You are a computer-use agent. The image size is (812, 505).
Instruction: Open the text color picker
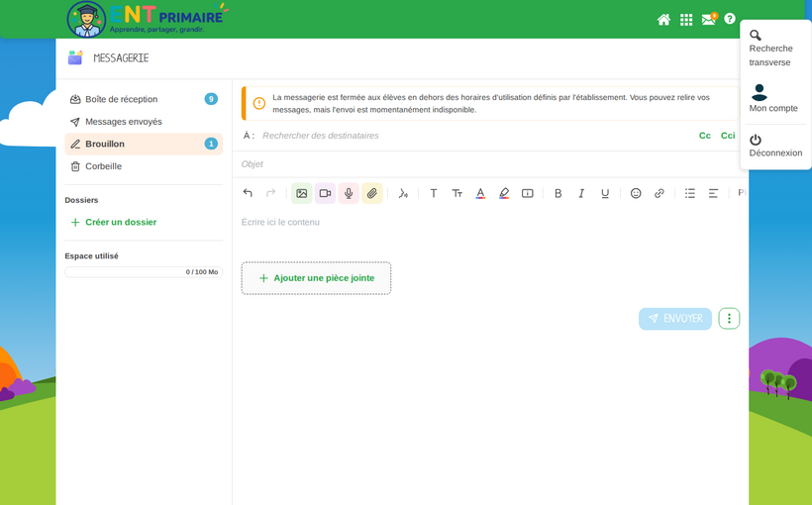pos(480,193)
